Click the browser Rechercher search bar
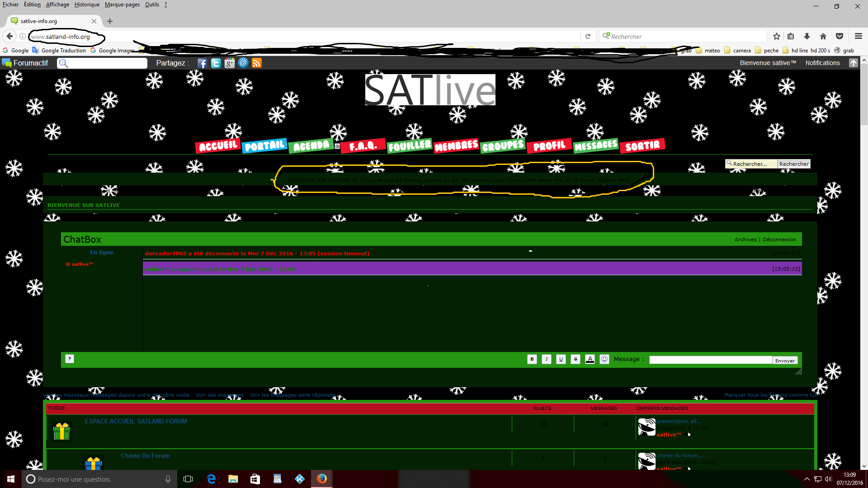868x488 pixels. click(683, 36)
